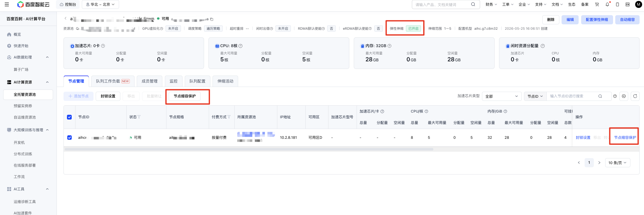Image resolution: width=644 pixels, height=215 pixels.
Task: Click the search icon in node ID search box
Action: coord(600,96)
